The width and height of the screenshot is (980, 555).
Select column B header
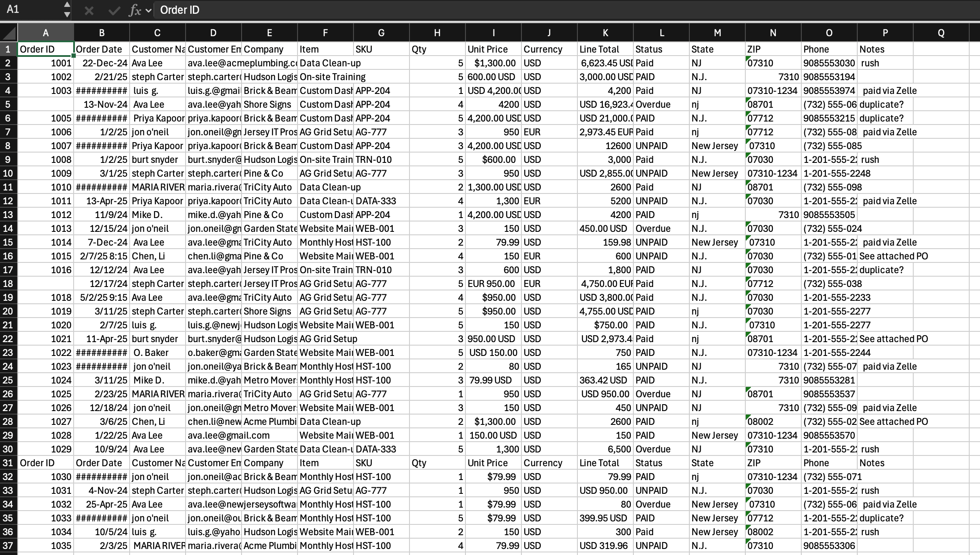(x=102, y=33)
